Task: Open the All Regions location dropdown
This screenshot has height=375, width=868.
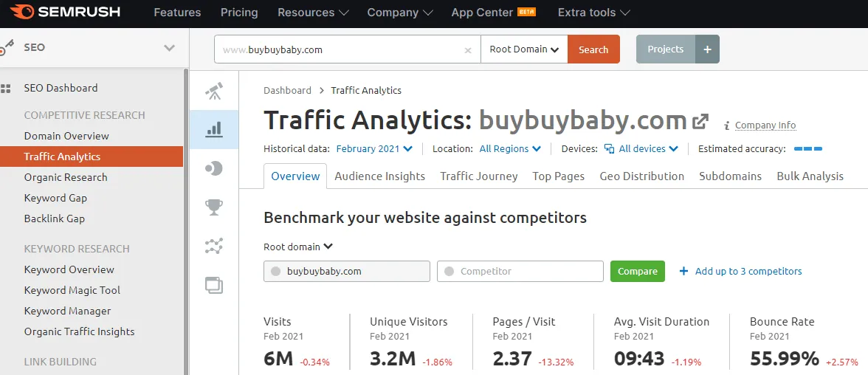Action: [510, 149]
